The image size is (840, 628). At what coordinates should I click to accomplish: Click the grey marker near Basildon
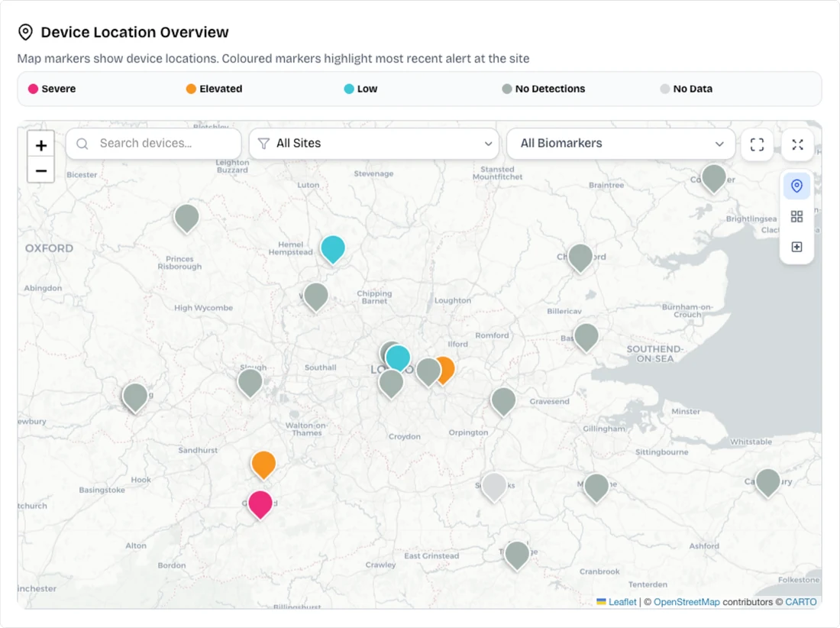tap(586, 338)
